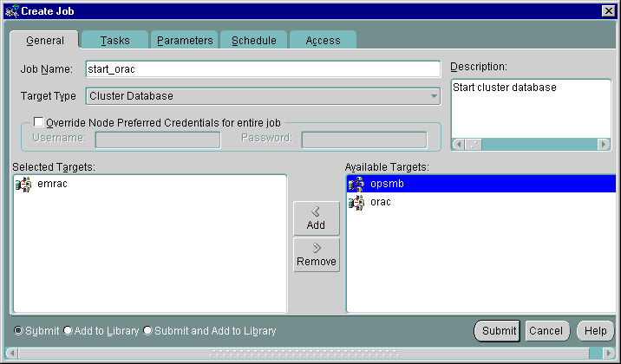Go to the Parameters tab
The width and height of the screenshot is (621, 364).
[x=185, y=41]
